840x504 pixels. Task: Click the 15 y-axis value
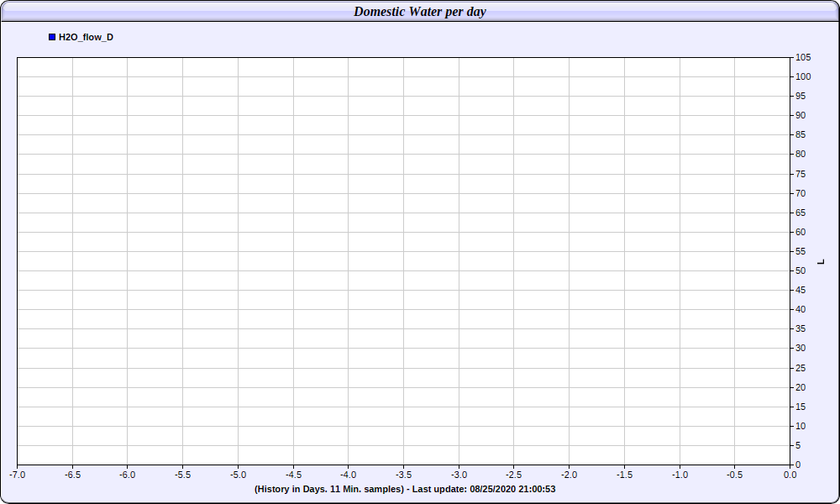[x=801, y=407]
